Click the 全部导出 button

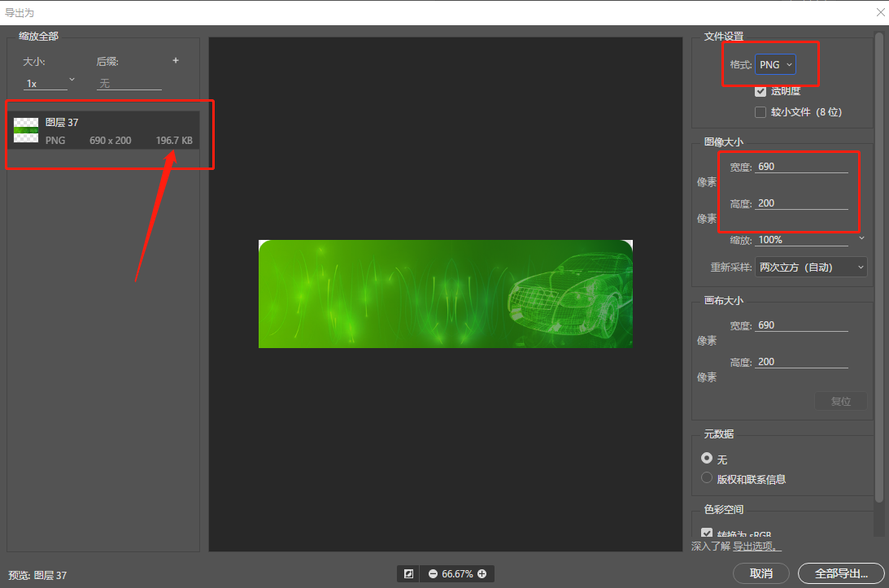click(840, 573)
